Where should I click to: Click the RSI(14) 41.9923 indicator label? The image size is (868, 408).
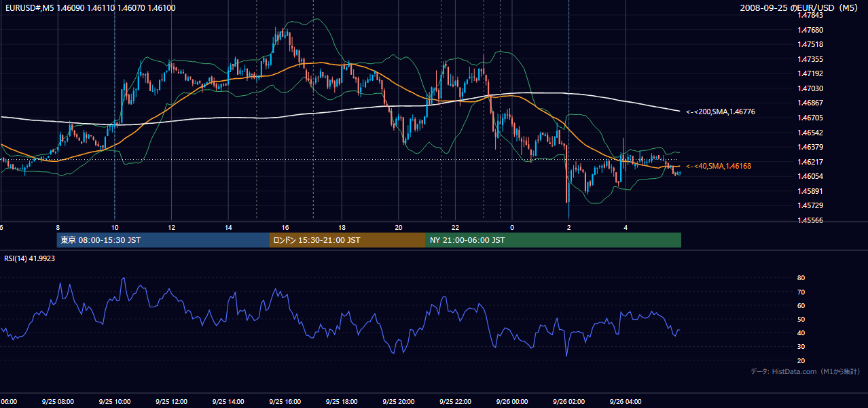click(x=30, y=258)
